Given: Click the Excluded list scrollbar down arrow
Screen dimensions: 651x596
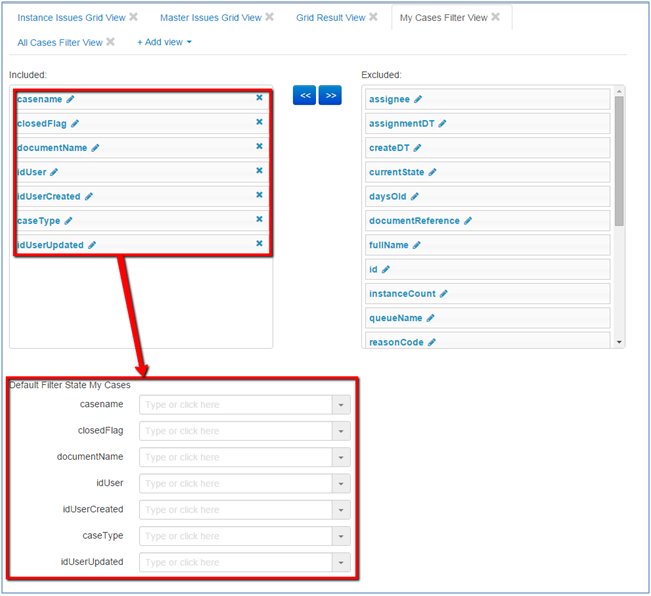Looking at the screenshot, I should tap(620, 342).
